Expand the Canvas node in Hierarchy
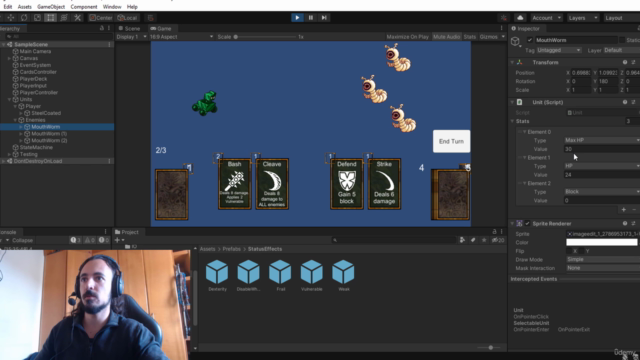Viewport: 640px width, 360px height. point(9,58)
